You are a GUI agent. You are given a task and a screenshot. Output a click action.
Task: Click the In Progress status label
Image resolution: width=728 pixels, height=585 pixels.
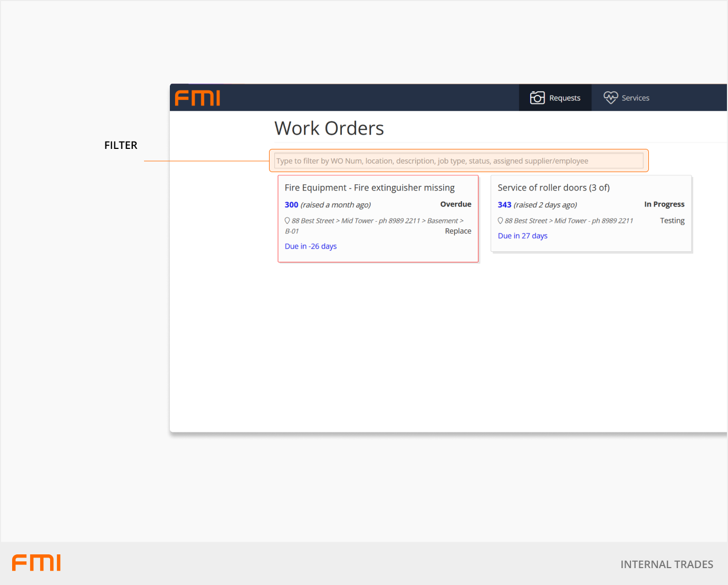pos(664,204)
